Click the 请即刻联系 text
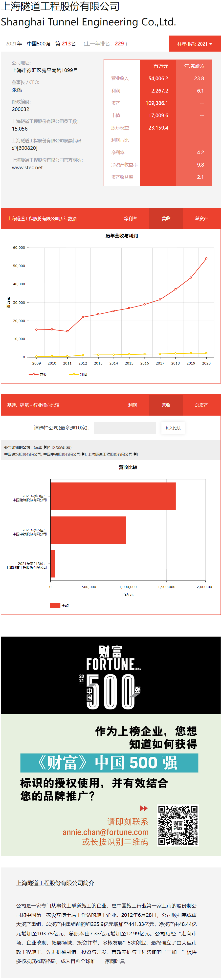Screen dimensions: 222x980 [x=128, y=822]
